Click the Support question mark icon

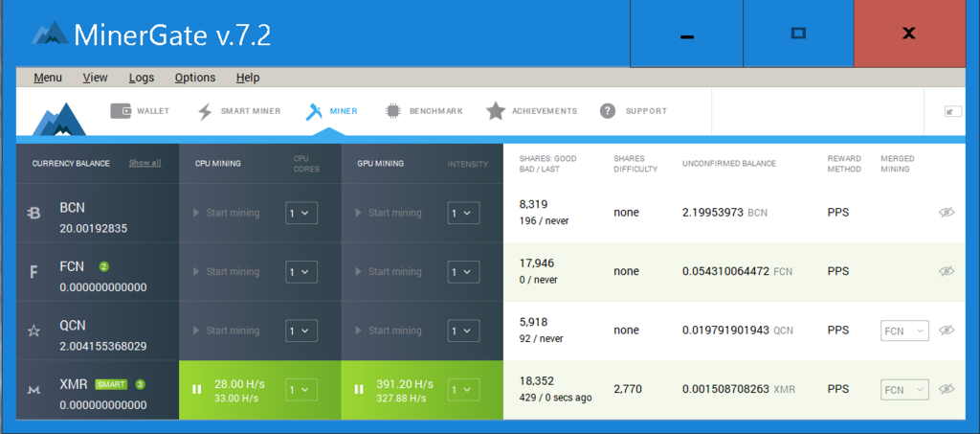[x=608, y=111]
